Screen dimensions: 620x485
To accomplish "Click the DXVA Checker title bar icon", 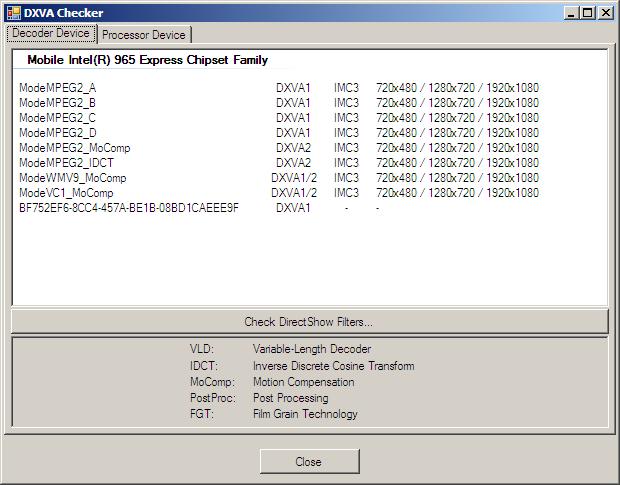I will point(13,13).
